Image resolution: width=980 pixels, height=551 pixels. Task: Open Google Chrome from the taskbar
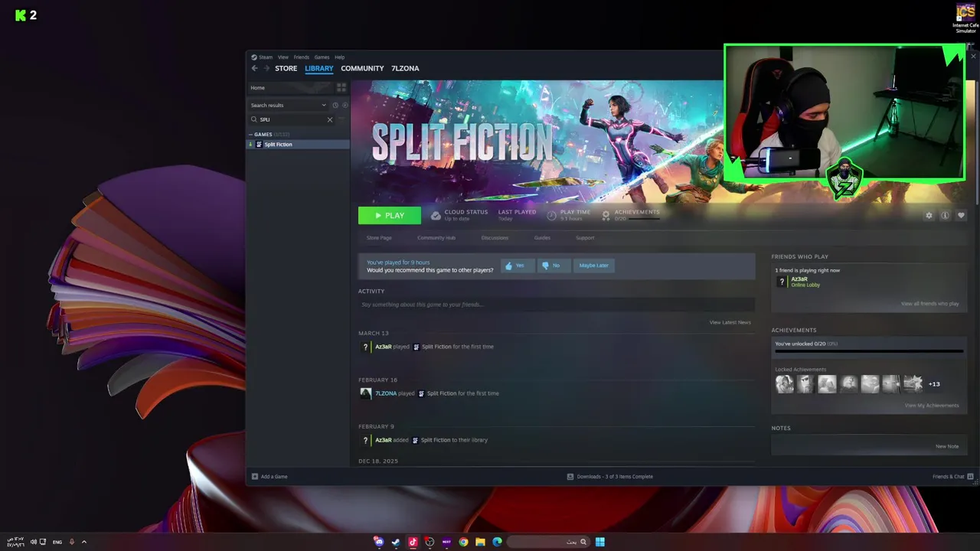click(463, 542)
